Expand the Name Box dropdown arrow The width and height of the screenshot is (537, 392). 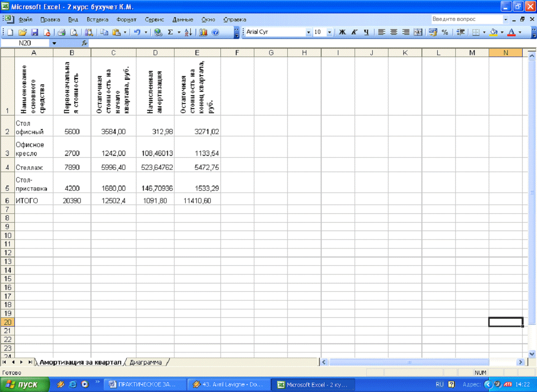[x=54, y=43]
